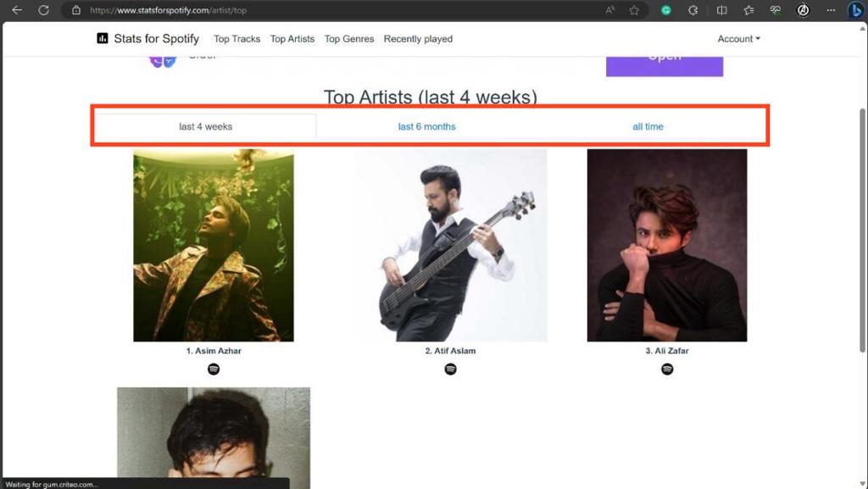Expand the Account dropdown
This screenshot has height=489, width=868.
point(738,39)
